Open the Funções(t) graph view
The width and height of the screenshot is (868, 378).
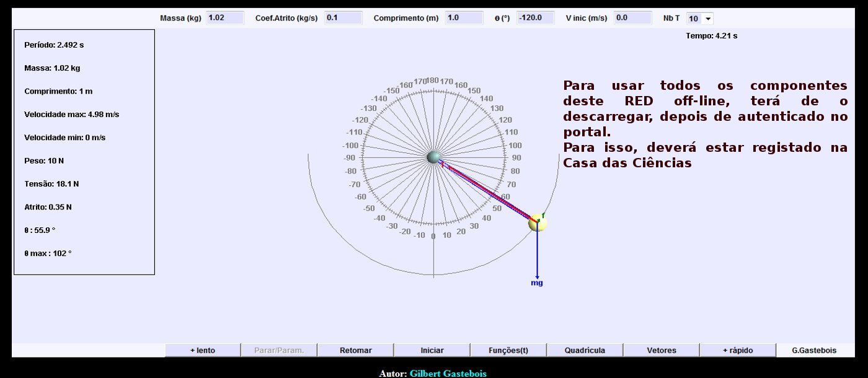point(508,350)
